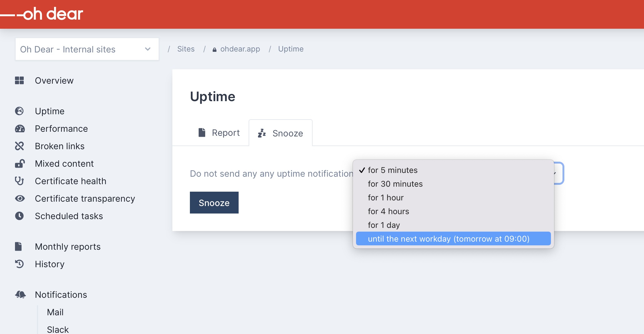Select 'for 30 minutes' option
The width and height of the screenshot is (644, 334).
(453, 184)
